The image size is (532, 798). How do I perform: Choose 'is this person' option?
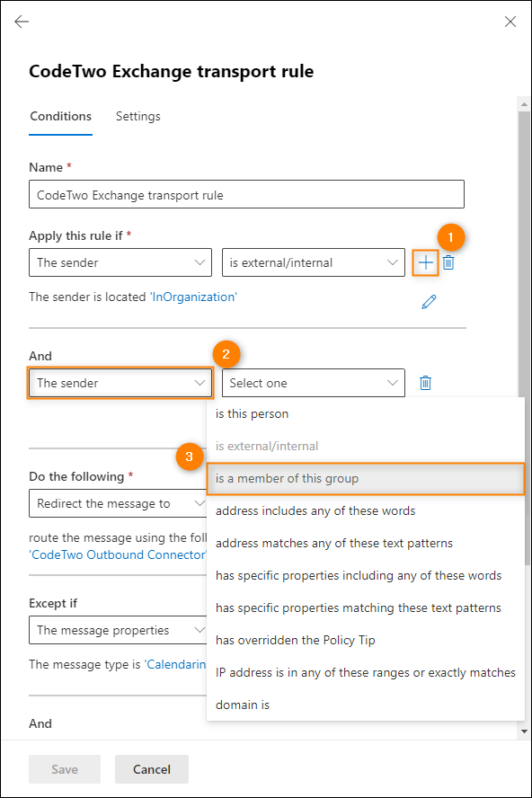(366, 413)
